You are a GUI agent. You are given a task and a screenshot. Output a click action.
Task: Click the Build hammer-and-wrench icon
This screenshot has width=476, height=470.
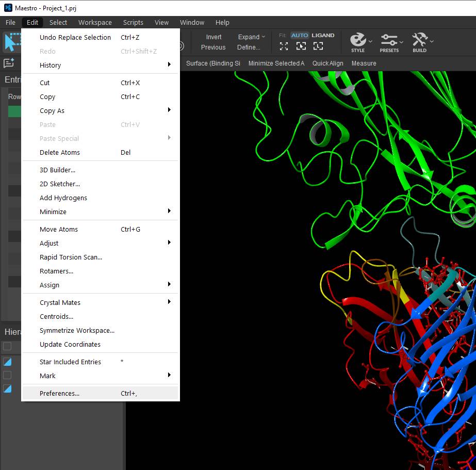(x=419, y=41)
